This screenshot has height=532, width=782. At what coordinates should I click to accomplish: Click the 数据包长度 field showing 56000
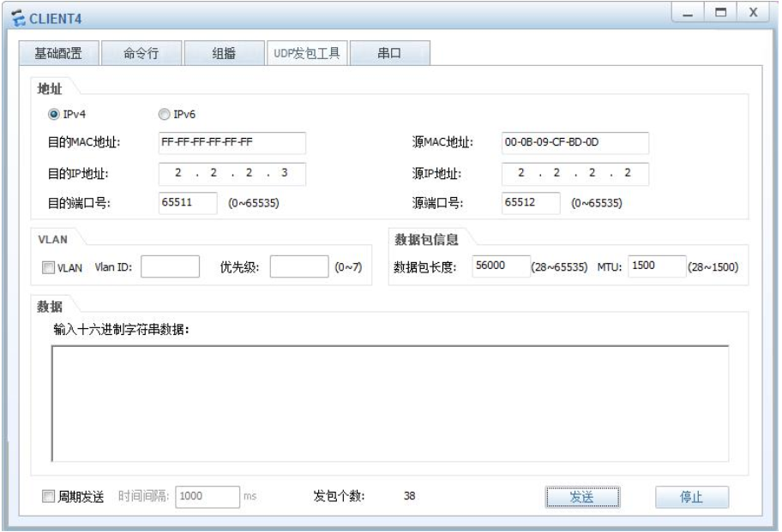[502, 266]
